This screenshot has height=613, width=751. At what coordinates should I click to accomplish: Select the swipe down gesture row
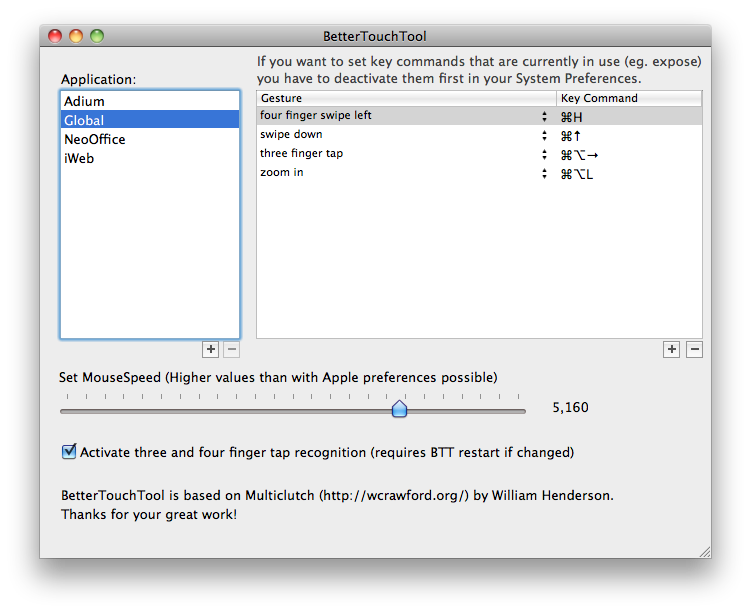pyautogui.click(x=479, y=135)
